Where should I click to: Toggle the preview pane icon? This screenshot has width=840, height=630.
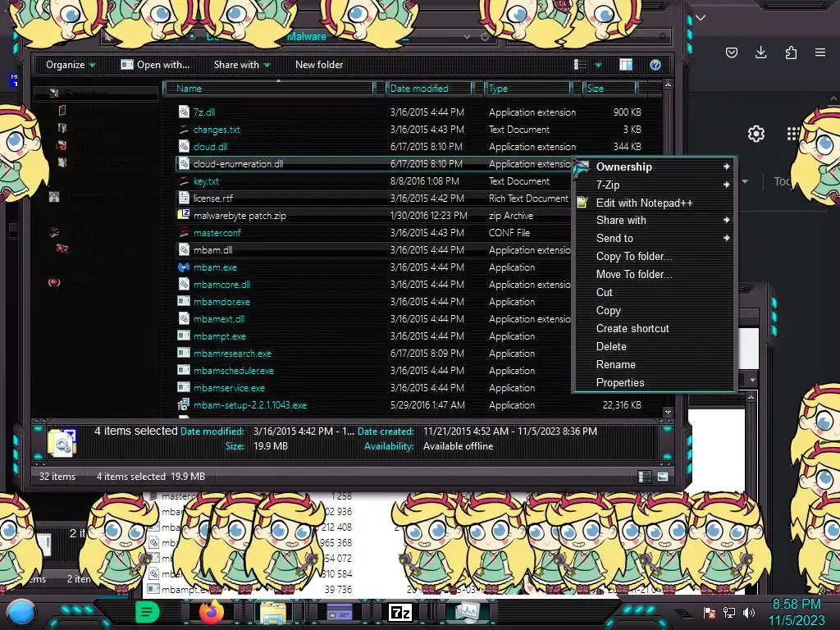[626, 65]
